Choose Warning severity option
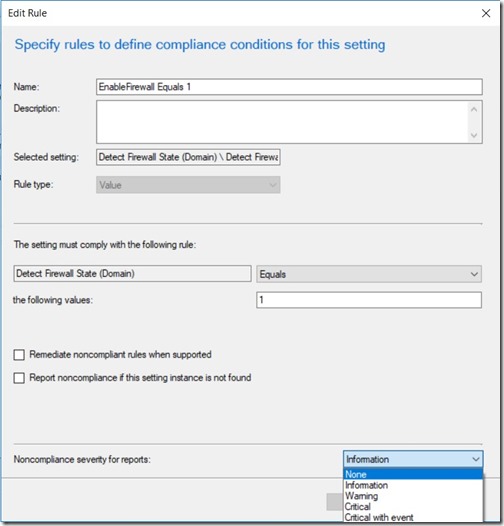Image resolution: width=504 pixels, height=526 pixels. [413, 496]
